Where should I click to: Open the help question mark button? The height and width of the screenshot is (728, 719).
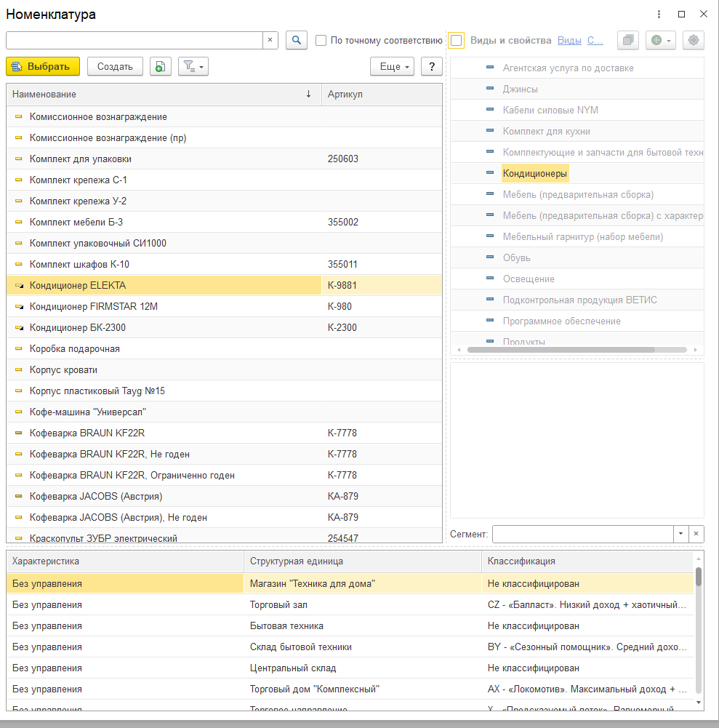[432, 67]
